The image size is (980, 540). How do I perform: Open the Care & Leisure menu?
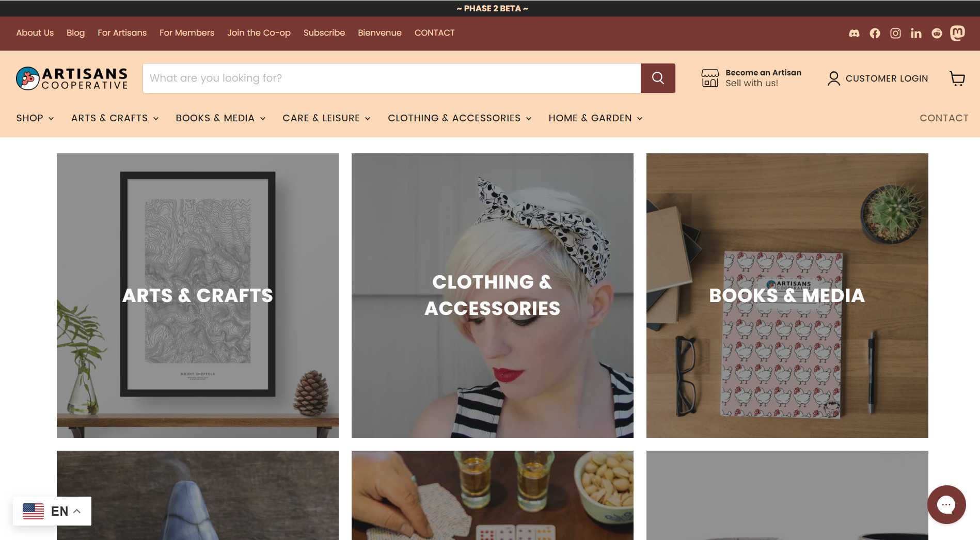326,118
